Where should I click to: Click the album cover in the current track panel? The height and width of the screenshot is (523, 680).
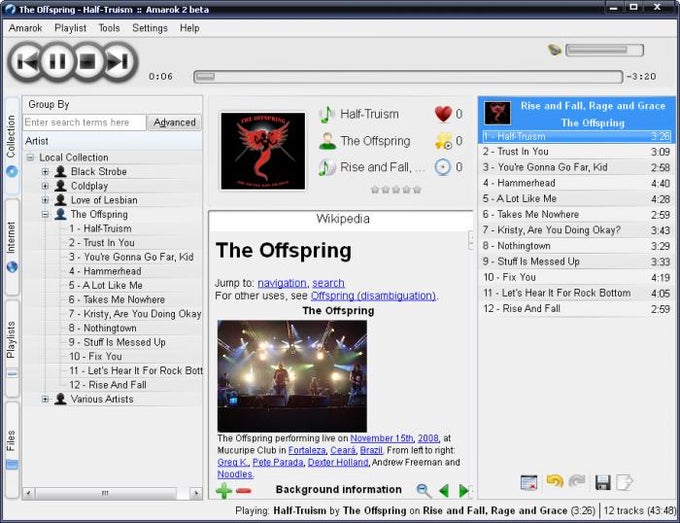click(x=263, y=151)
